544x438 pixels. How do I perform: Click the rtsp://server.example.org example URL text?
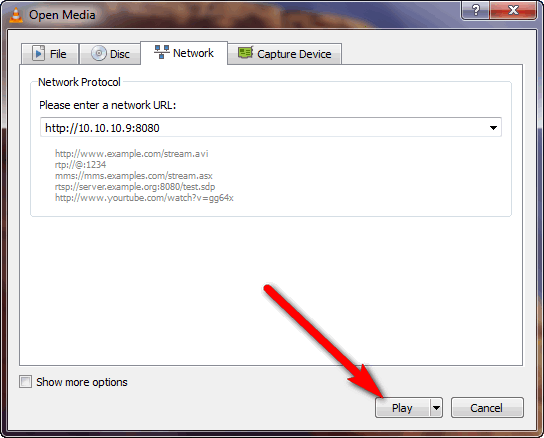[x=135, y=187]
